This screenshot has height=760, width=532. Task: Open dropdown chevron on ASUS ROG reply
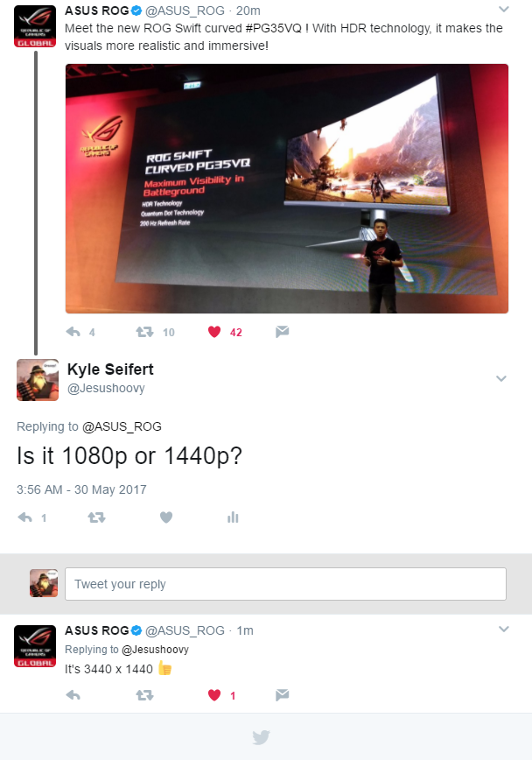point(504,630)
